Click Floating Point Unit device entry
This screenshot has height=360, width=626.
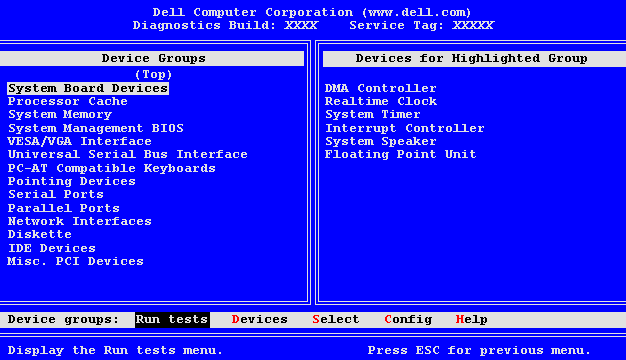tap(400, 154)
